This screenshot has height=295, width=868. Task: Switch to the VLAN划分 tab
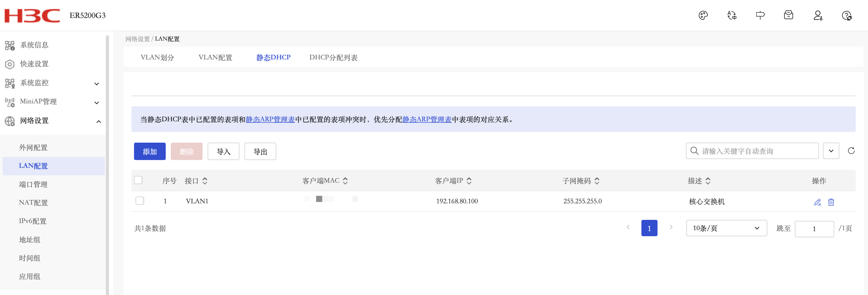157,58
